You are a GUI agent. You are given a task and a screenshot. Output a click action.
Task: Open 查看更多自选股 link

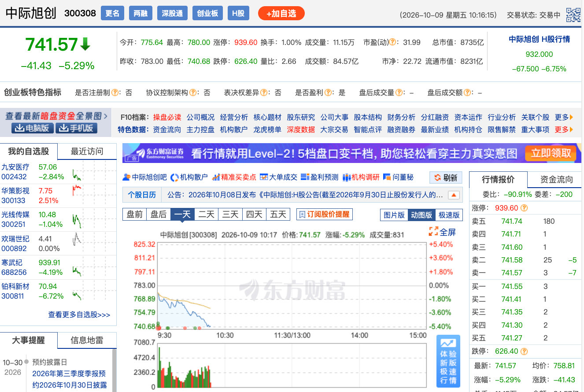click(79, 314)
